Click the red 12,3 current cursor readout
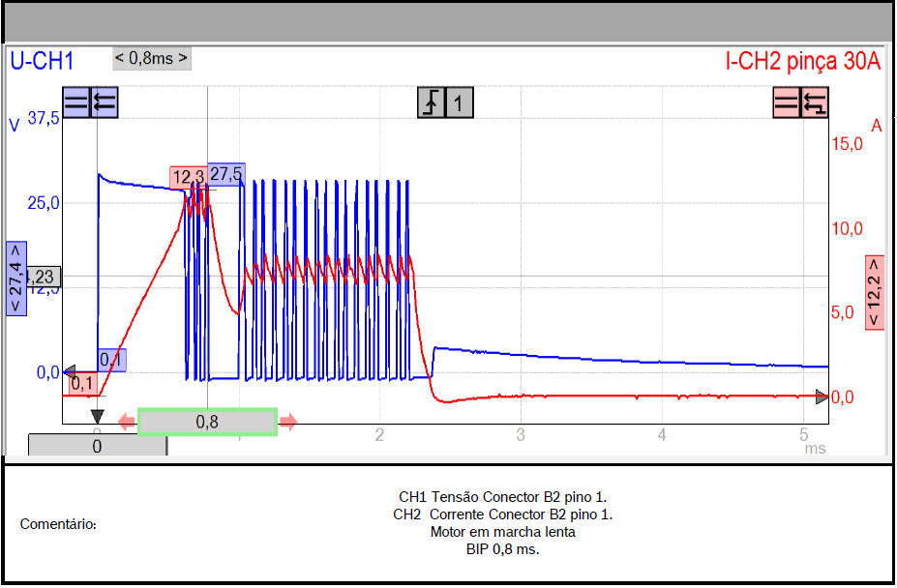Screen dimensions: 897x588 (187, 177)
